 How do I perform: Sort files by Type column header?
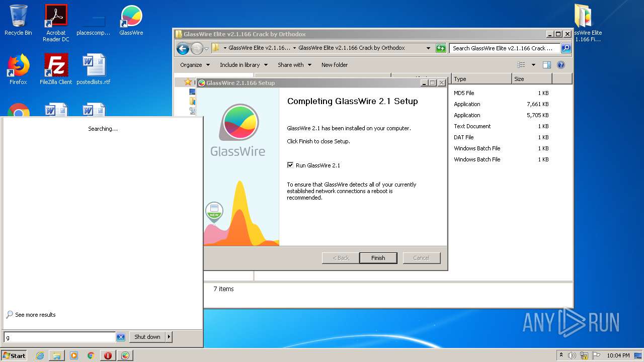click(x=481, y=79)
